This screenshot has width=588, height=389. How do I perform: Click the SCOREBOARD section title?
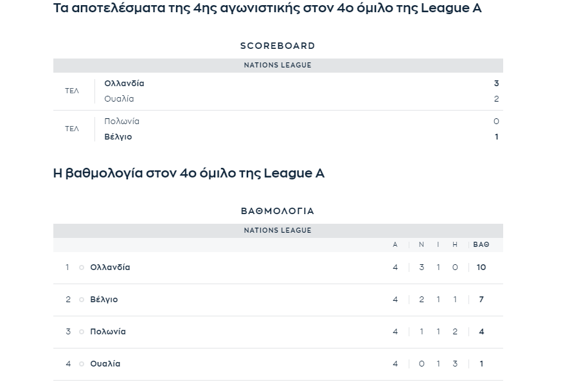278,46
